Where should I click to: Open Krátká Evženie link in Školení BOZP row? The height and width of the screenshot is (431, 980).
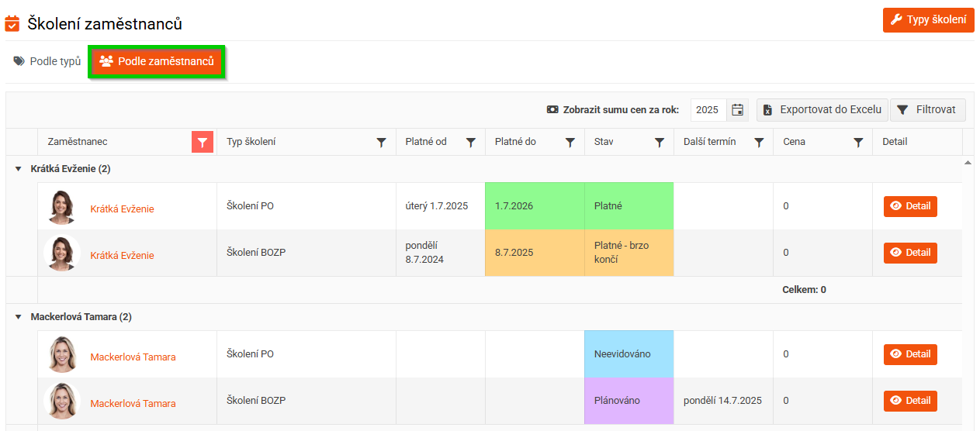pyautogui.click(x=122, y=255)
